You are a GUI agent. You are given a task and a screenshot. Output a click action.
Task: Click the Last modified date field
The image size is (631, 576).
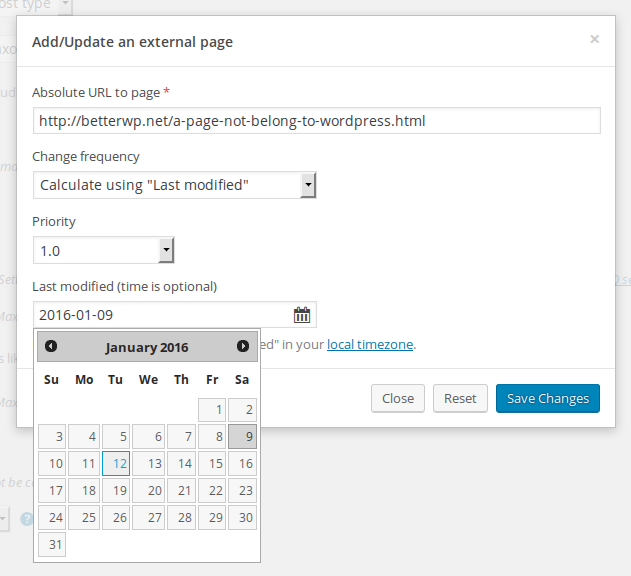175,315
